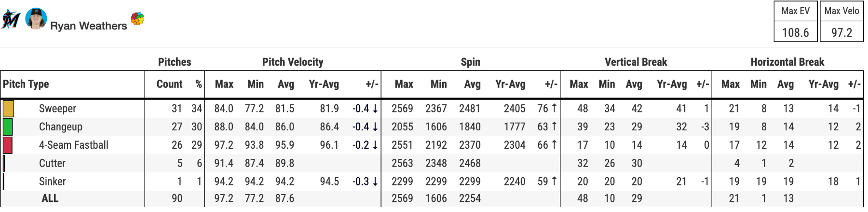
Task: Select the green Changeup color swatch
Action: [x=8, y=127]
